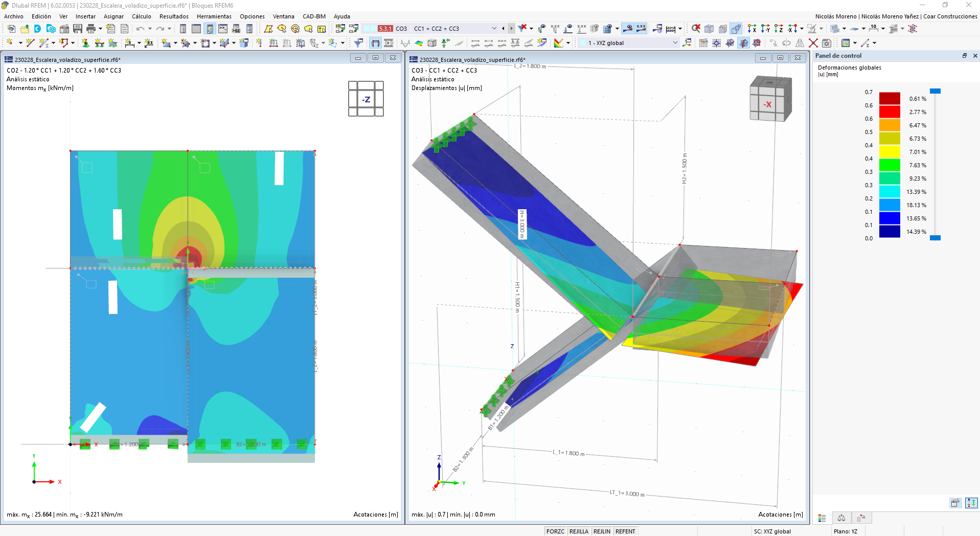Image resolution: width=980 pixels, height=536 pixels.
Task: Select the New Node tool
Action: pos(10,43)
